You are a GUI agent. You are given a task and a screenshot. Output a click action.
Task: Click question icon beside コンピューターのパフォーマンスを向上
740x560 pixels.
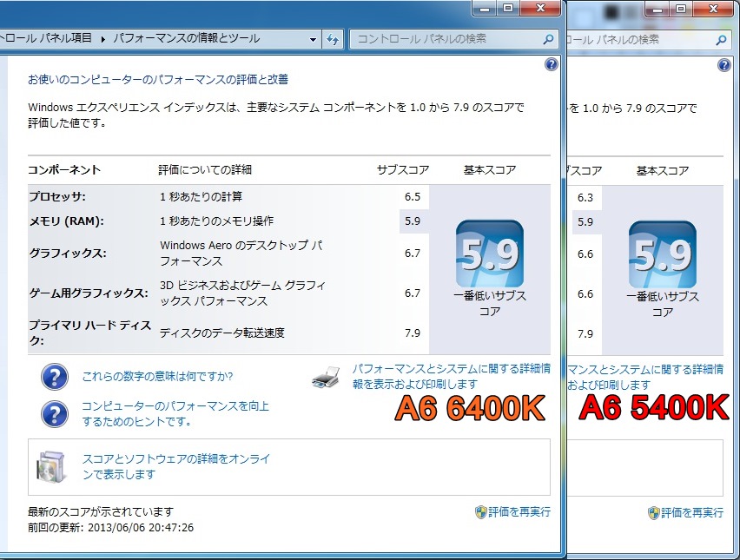click(x=55, y=414)
